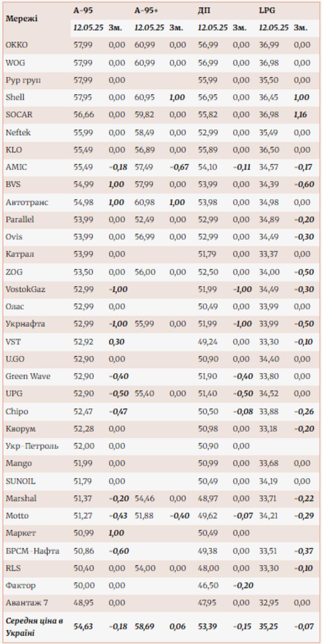Viewport: 322px width, 644px height.
Task: Click Motto A-95+ price 51,88
Action: (144, 515)
